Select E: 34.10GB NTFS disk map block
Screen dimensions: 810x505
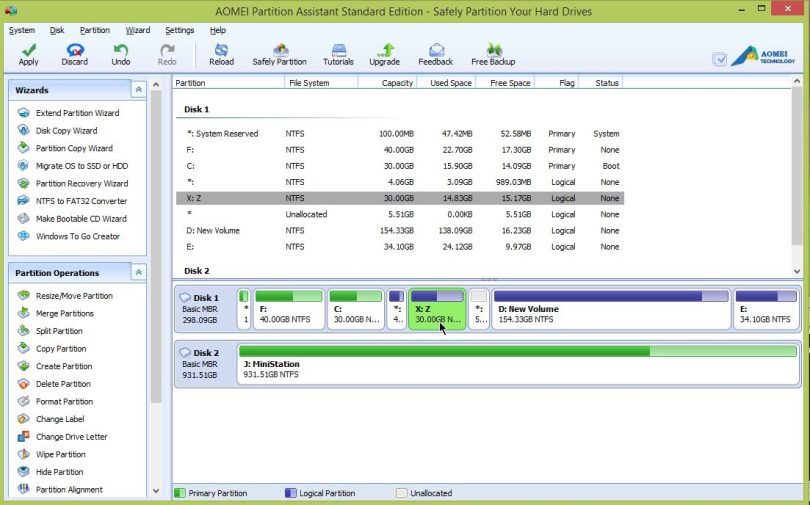[766, 309]
